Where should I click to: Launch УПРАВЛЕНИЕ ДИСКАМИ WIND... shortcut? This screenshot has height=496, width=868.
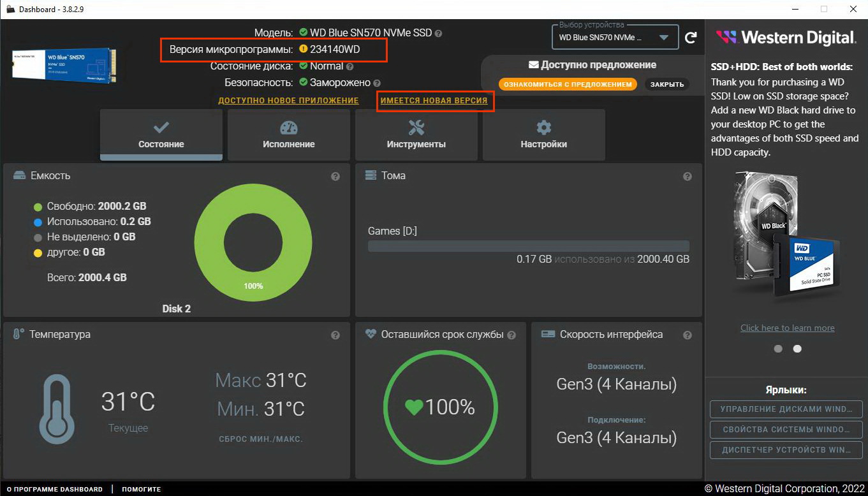pyautogui.click(x=786, y=409)
